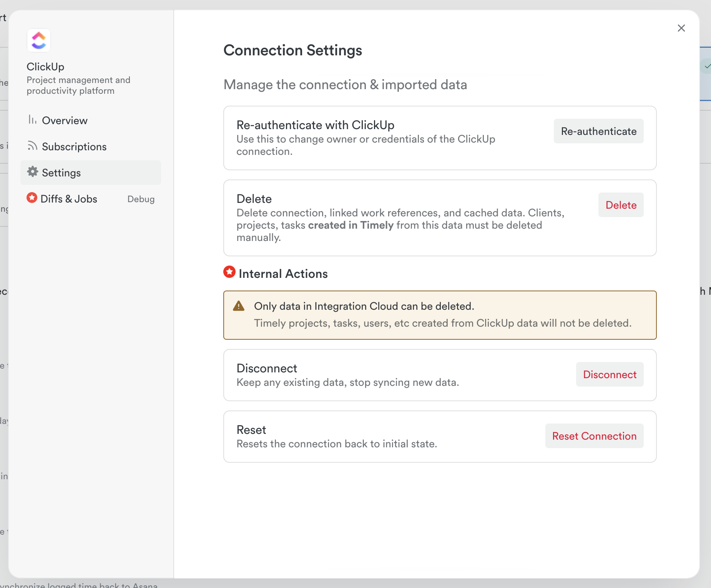This screenshot has width=711, height=588.
Task: Select the Diffs & Jobs entry
Action: [69, 199]
